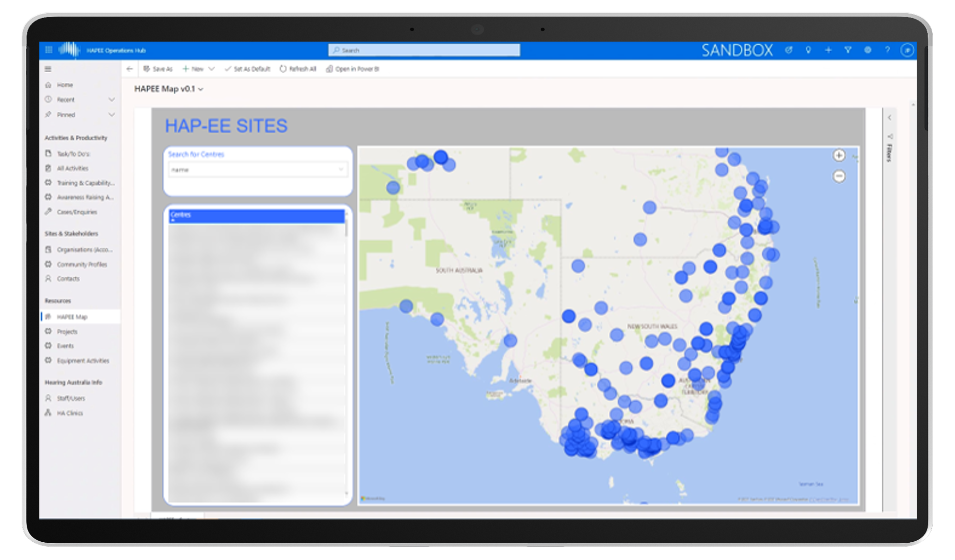
Task: Click the lightbulb assistant icon
Action: [x=808, y=50]
